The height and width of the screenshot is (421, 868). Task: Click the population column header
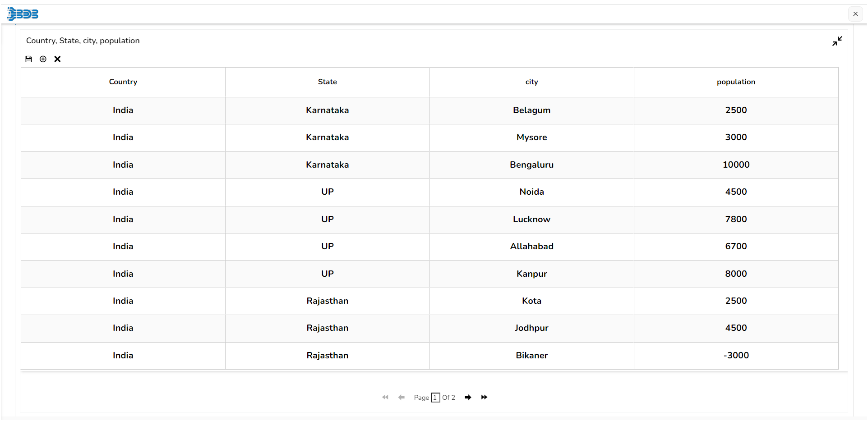[x=736, y=82]
